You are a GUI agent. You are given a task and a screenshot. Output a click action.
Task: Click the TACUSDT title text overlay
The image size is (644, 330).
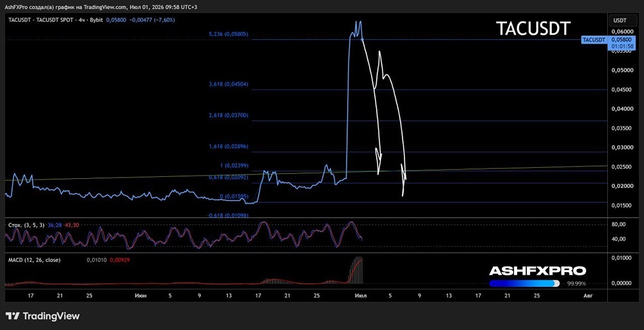[x=533, y=28]
